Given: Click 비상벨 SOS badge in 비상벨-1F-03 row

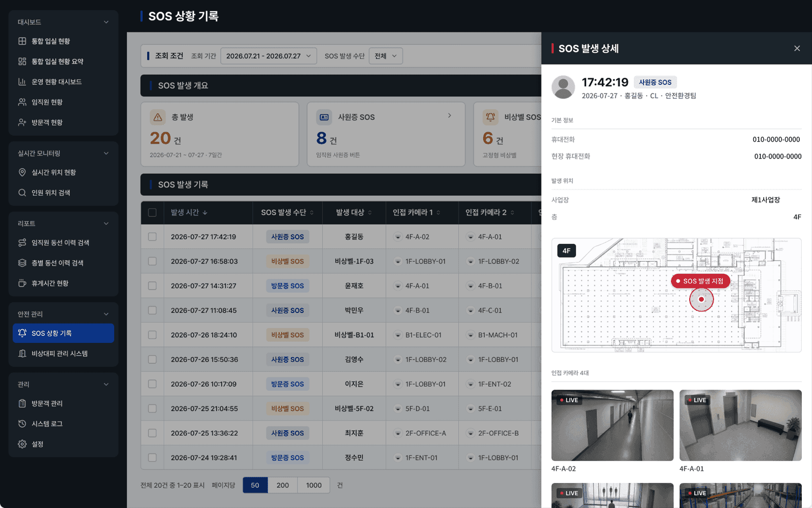Looking at the screenshot, I should point(287,261).
